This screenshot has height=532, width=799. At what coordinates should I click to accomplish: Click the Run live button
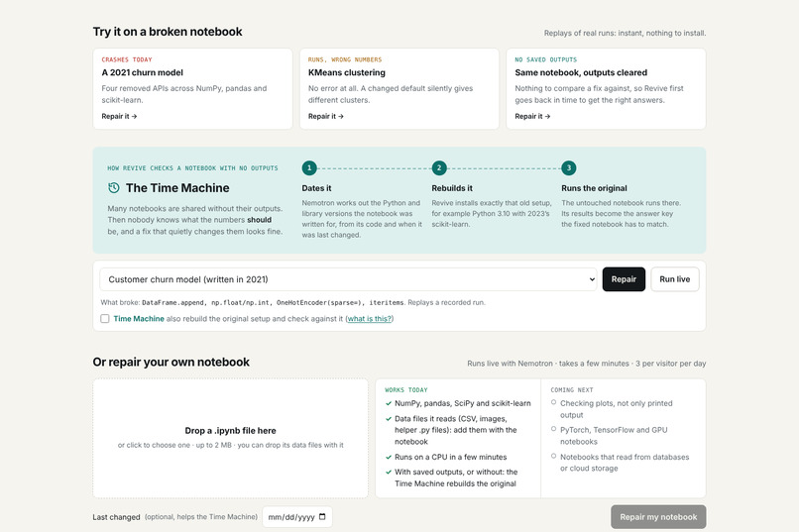pyautogui.click(x=675, y=279)
